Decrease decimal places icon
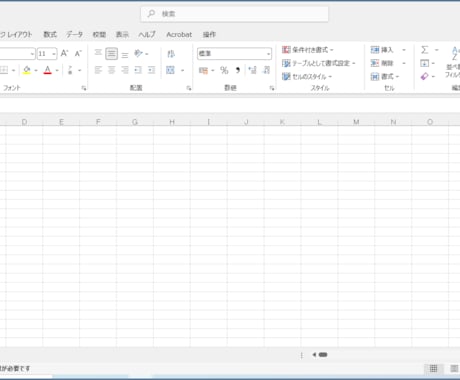The width and height of the screenshot is (460, 380). tap(266, 70)
